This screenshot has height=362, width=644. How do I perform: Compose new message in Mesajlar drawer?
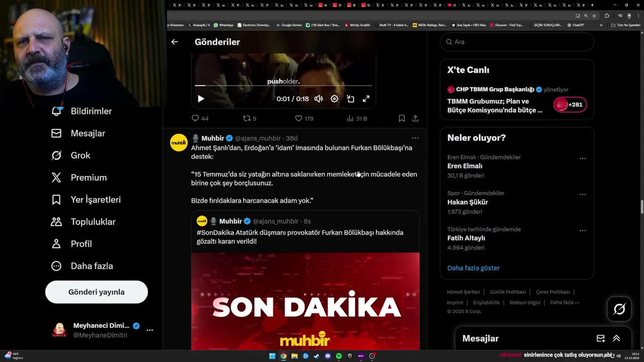tap(601, 338)
